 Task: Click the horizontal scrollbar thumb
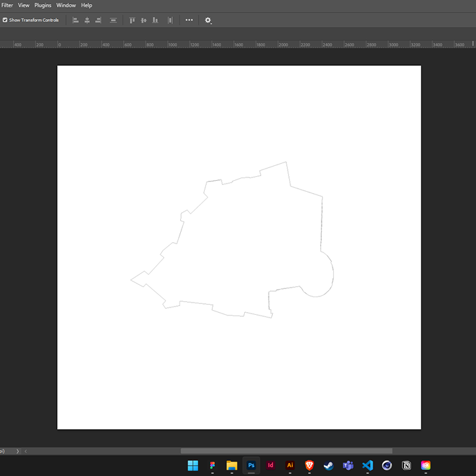(x=286, y=451)
